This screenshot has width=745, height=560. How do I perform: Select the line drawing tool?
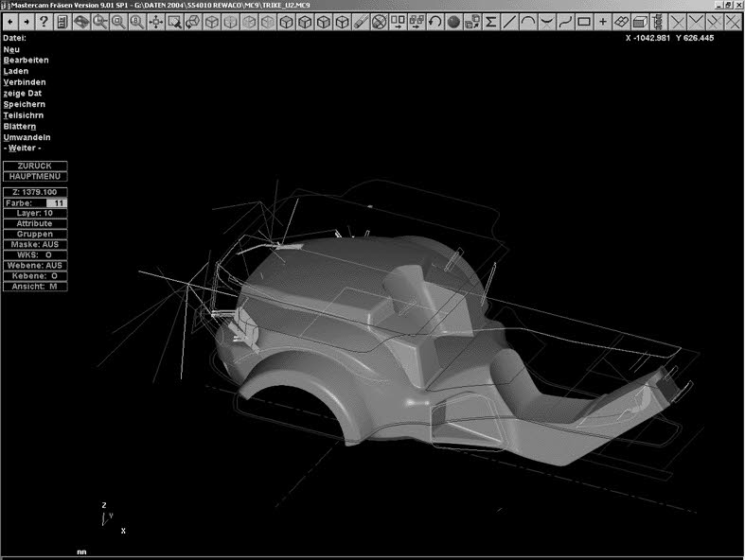tap(509, 21)
